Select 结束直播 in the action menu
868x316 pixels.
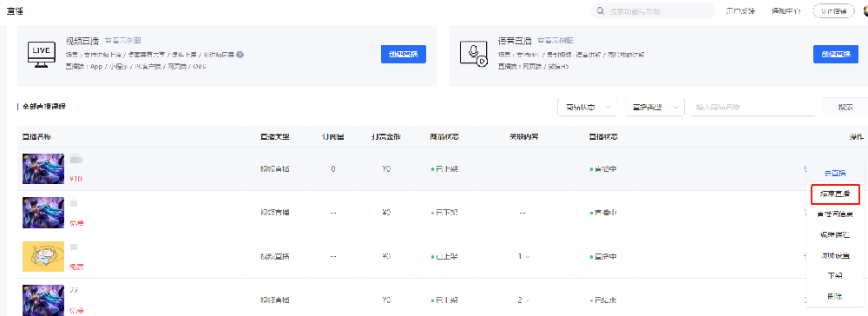point(835,194)
